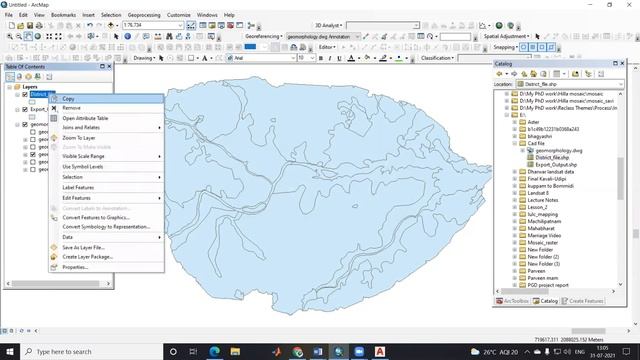This screenshot has width=640, height=360.
Task: Click List By Selection in Table Of Contents
Action: [38, 77]
